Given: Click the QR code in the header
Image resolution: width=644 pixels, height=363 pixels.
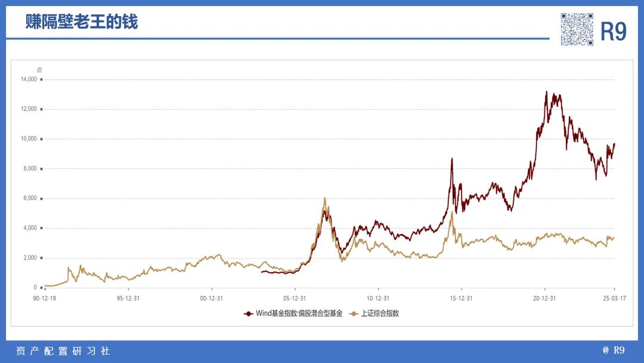Looking at the screenshot, I should (577, 29).
